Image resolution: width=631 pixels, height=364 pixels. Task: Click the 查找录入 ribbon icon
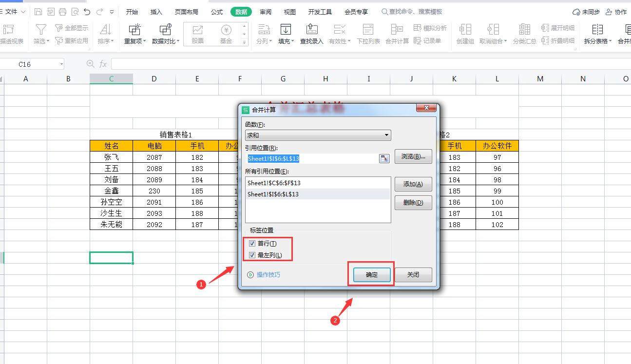(x=311, y=30)
